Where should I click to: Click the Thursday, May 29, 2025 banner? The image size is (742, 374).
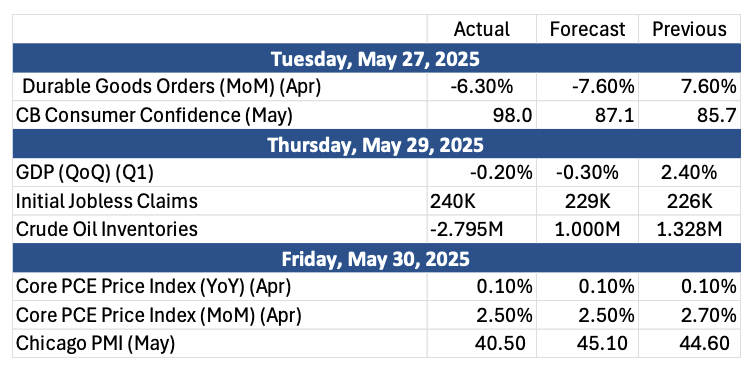[x=377, y=144]
